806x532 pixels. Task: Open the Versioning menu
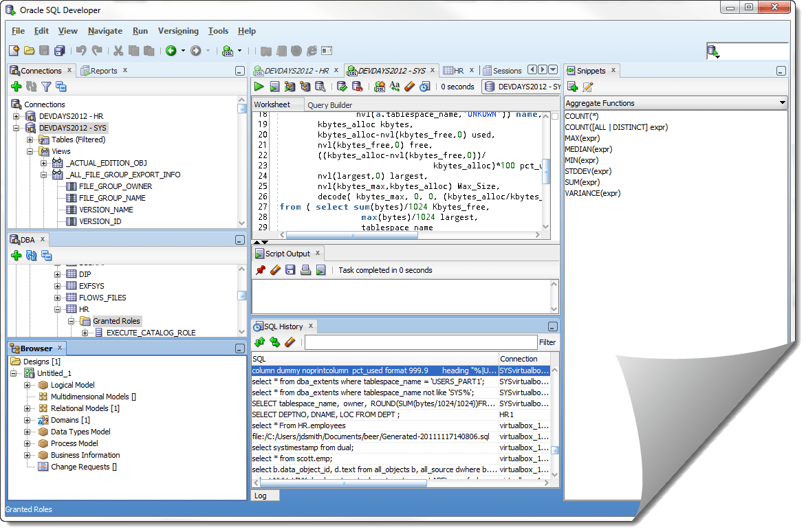(x=178, y=31)
